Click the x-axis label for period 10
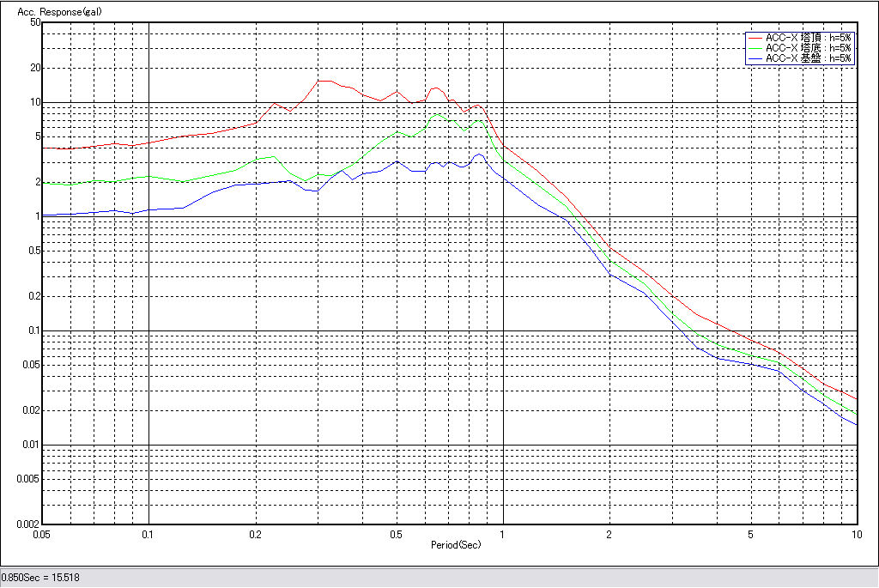 click(x=856, y=535)
